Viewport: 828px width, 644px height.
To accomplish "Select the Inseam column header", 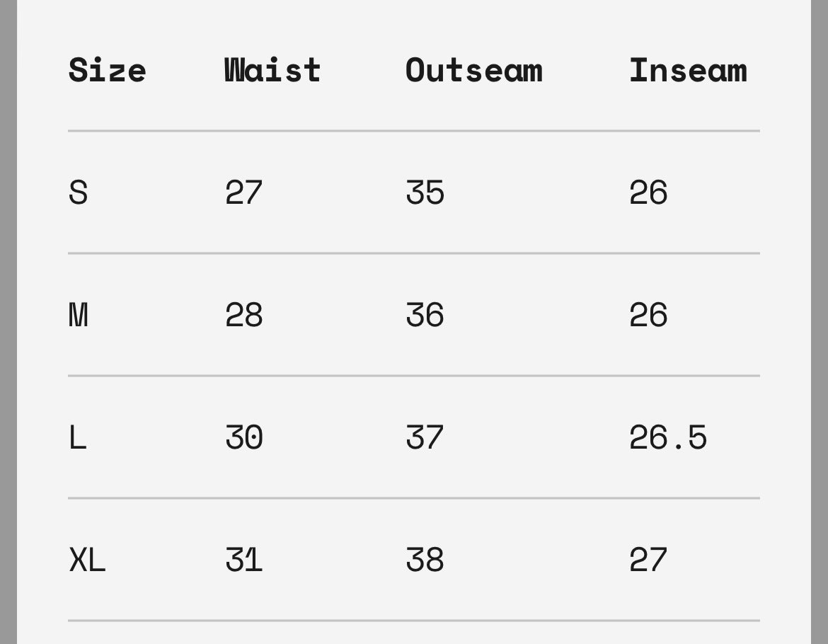I will click(x=687, y=70).
